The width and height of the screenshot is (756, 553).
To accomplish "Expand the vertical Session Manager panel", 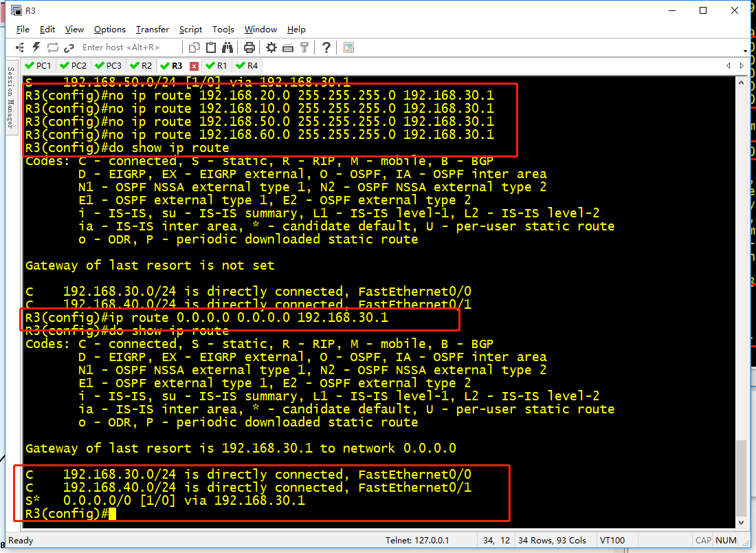I will tap(10, 98).
